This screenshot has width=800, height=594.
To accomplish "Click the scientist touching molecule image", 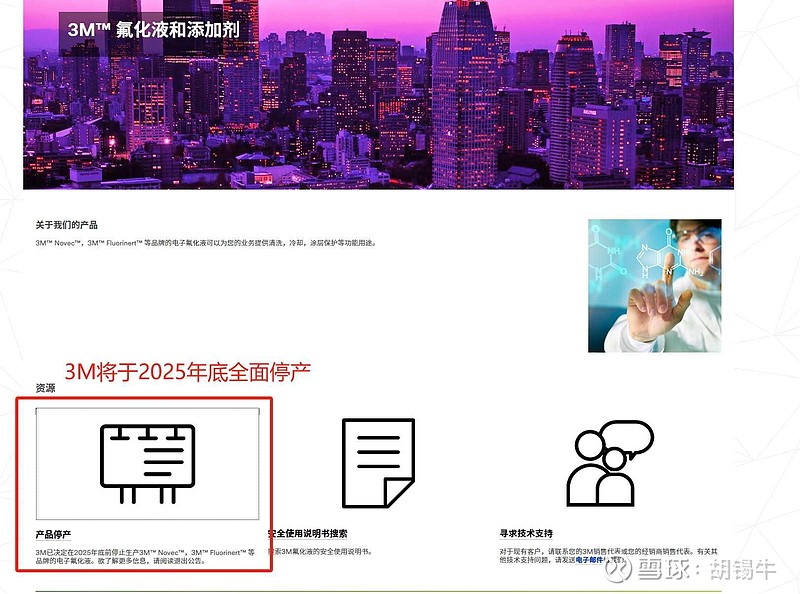I will [x=655, y=286].
